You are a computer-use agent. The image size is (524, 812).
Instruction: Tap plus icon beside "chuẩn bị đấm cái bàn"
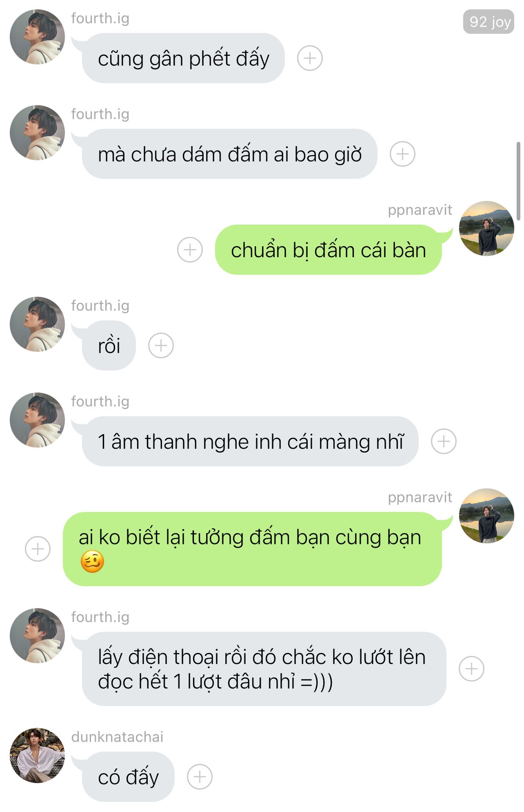click(190, 250)
